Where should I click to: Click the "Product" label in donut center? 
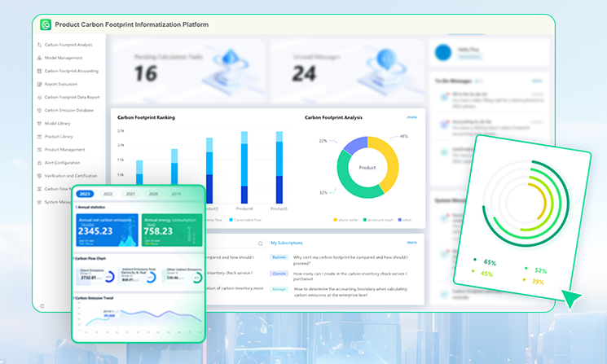(x=367, y=168)
